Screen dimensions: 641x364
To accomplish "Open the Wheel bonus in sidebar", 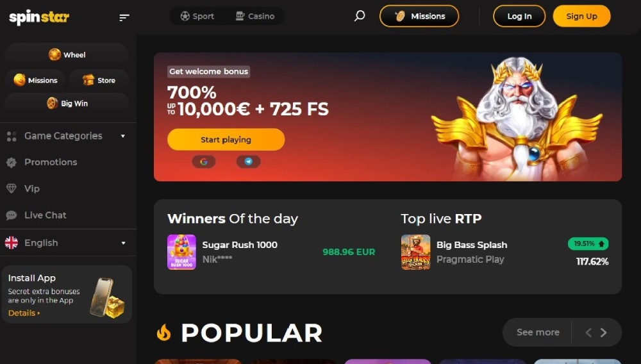I will (x=67, y=54).
